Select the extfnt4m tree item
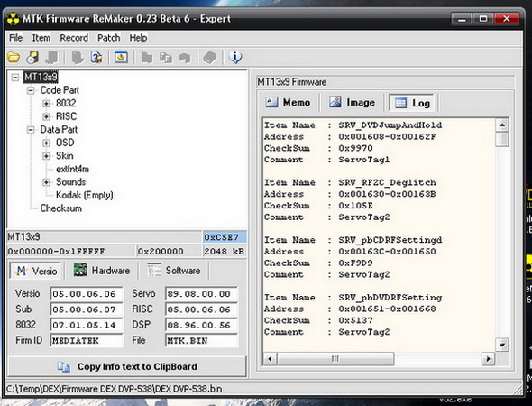Viewport: 532px width, 406px height. (72, 169)
